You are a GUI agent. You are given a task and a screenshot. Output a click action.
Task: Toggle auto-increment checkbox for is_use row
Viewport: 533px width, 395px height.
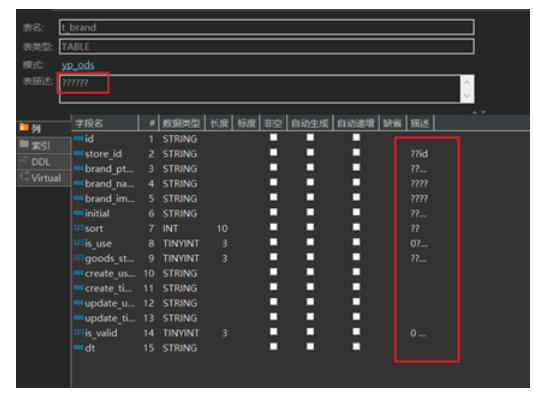[356, 242]
